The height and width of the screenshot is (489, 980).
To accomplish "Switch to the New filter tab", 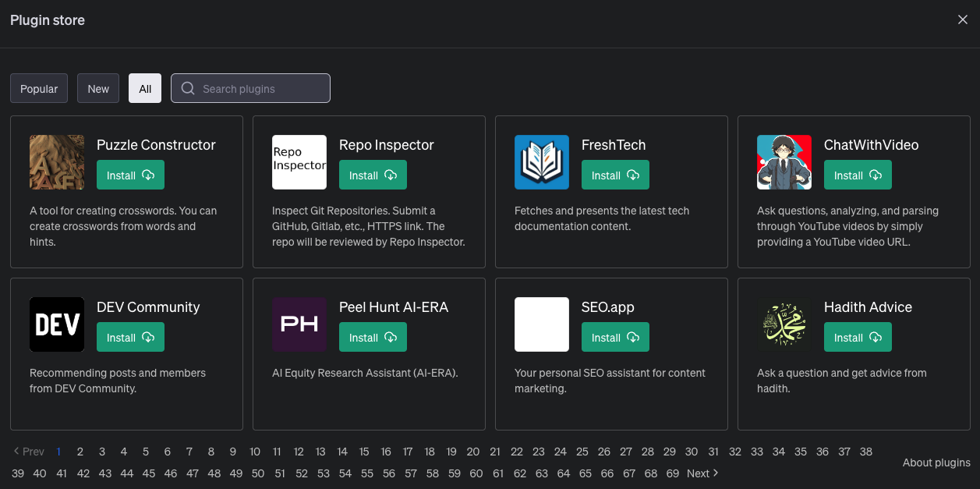I will coord(98,88).
